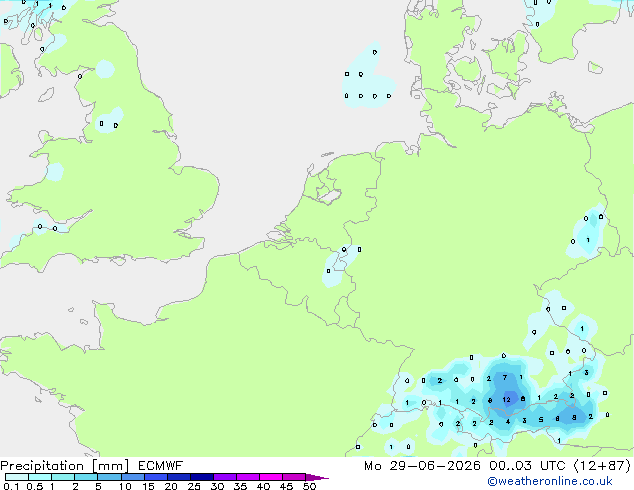The image size is (634, 490).
Task: Click the 1–2 mm legend color swatch
Action: 63,477
